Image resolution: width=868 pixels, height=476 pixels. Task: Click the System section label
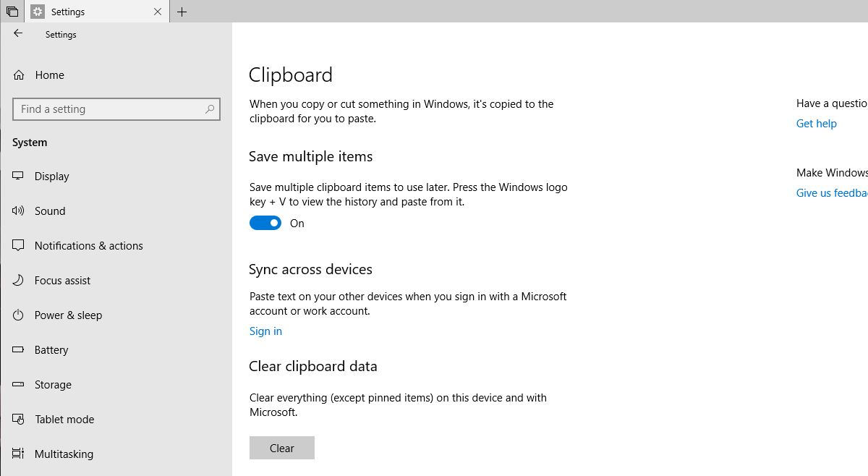[30, 143]
